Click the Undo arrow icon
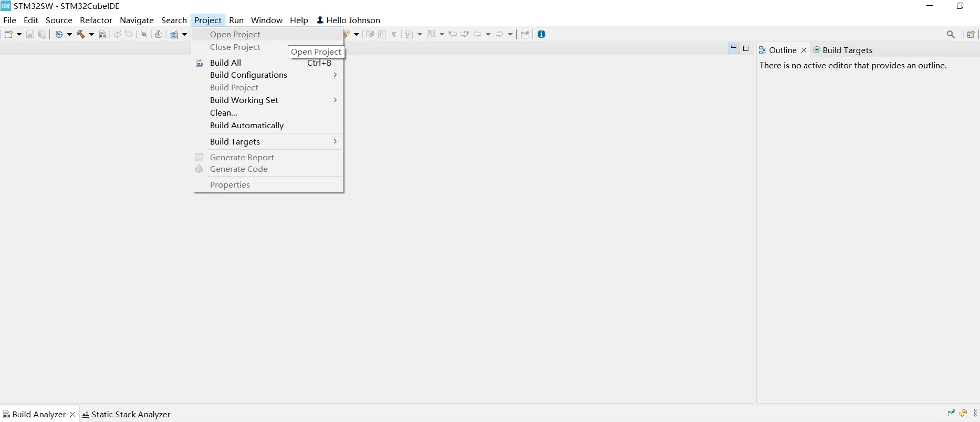The height and width of the screenshot is (422, 980). tap(118, 35)
